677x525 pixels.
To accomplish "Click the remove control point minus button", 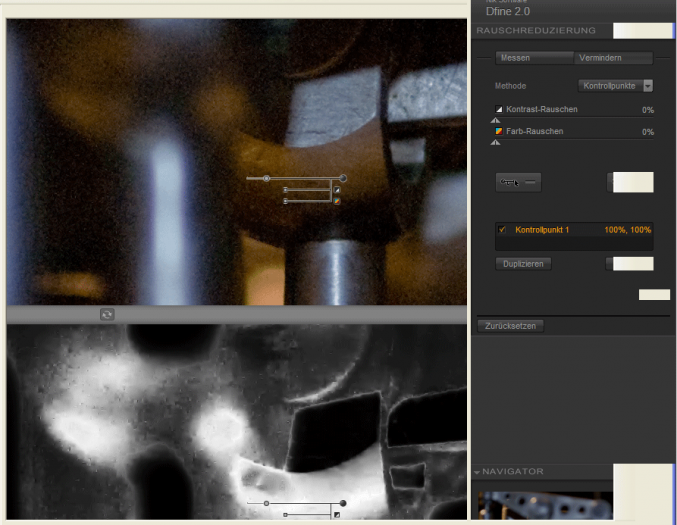I will pos(530,182).
